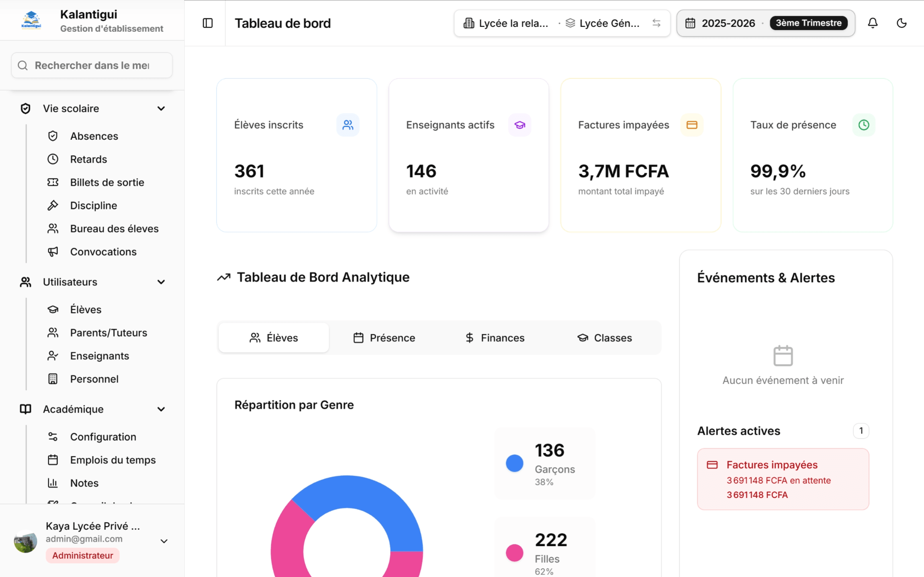Switch to the Finances tab

[495, 338]
